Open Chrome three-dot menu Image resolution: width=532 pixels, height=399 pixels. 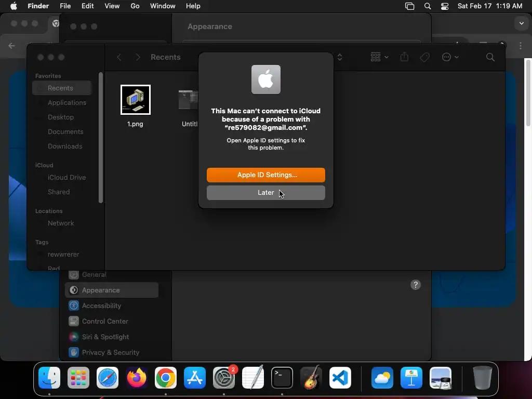pos(521,46)
